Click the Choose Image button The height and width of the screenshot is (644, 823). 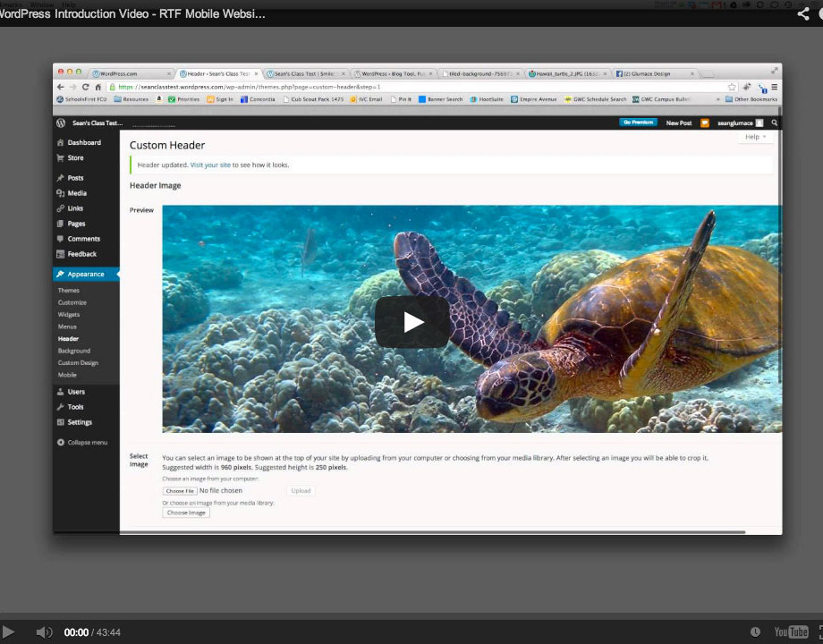click(x=186, y=513)
